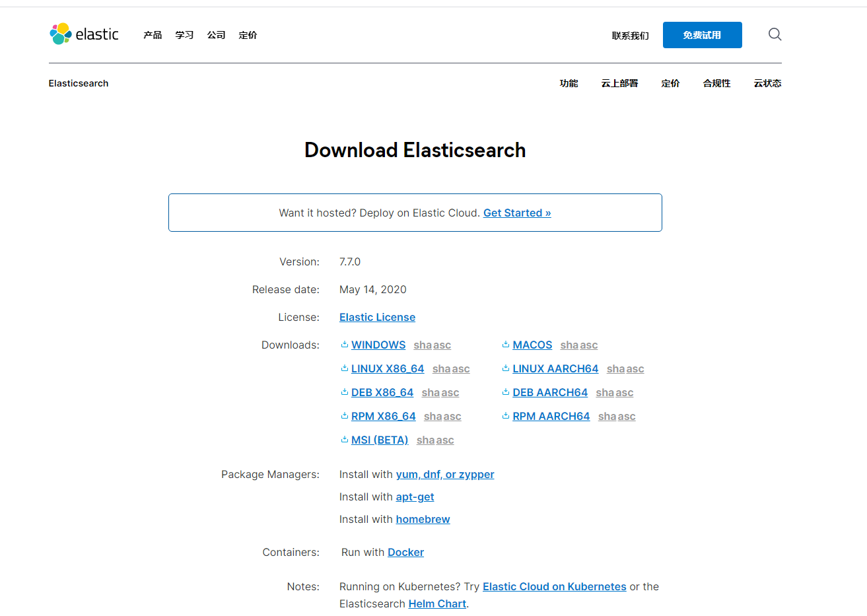Screen dimensions: 867x616
Task: Open the 公司 menu
Action: pyautogui.click(x=216, y=35)
